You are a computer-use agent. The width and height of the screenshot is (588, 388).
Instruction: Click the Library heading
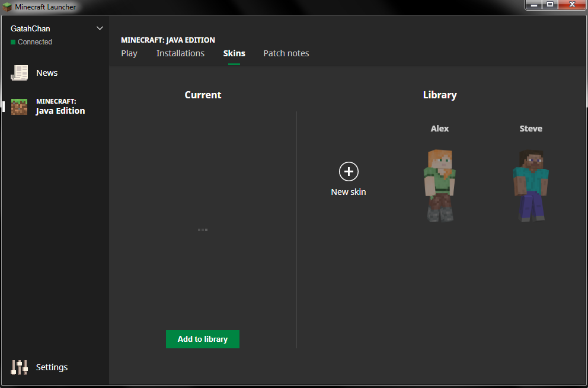(x=439, y=95)
